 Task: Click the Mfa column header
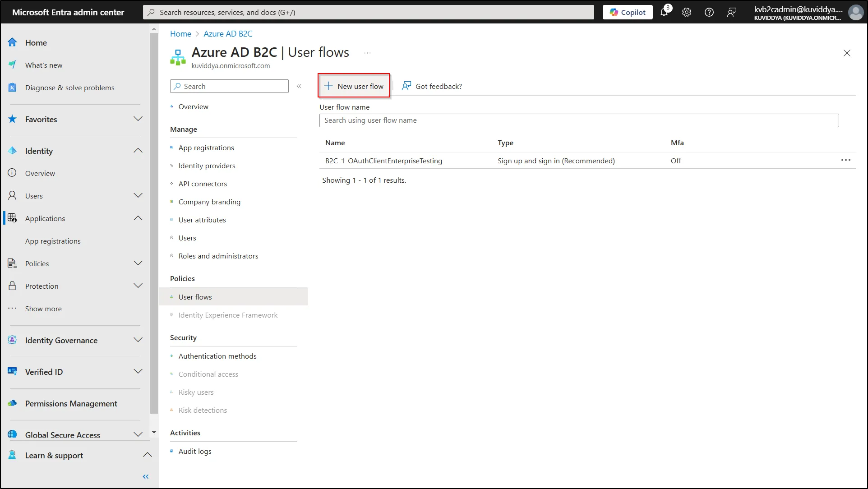[677, 143]
